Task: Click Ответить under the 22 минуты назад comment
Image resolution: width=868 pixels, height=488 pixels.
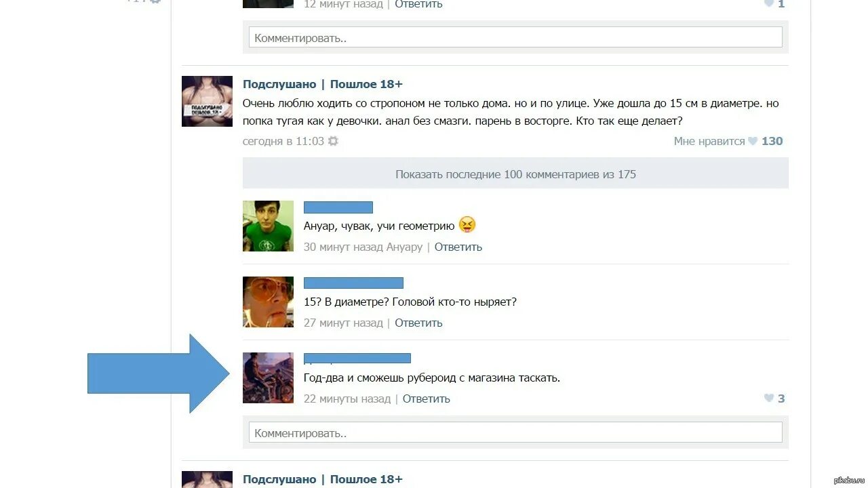Action: (426, 399)
